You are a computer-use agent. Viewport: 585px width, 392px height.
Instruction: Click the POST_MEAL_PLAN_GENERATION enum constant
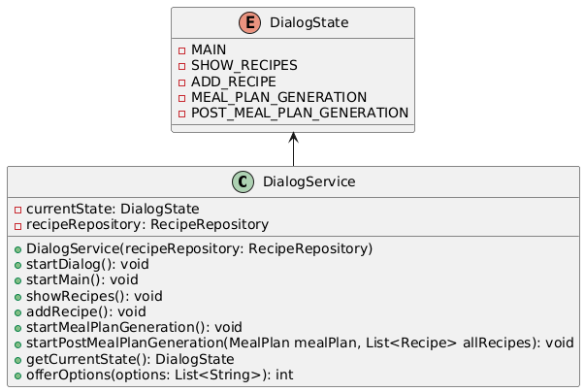299,113
